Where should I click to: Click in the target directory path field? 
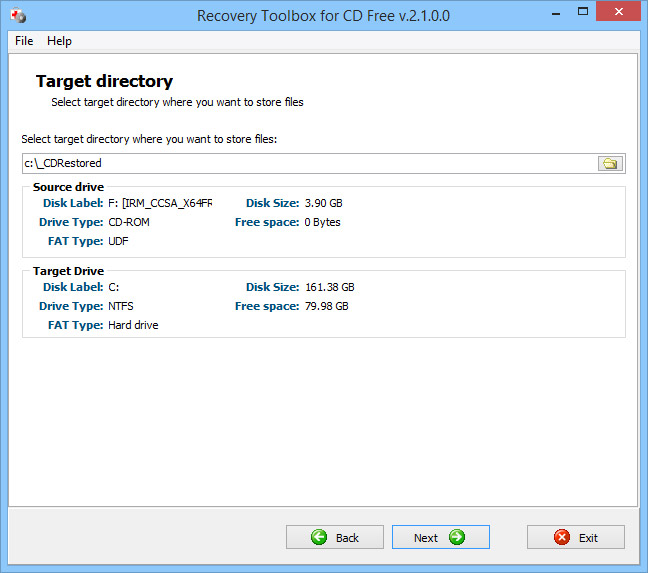309,164
